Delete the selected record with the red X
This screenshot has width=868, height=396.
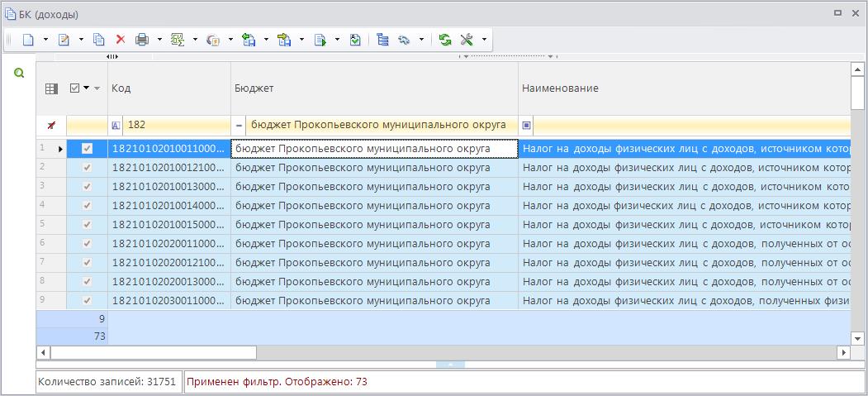(120, 40)
